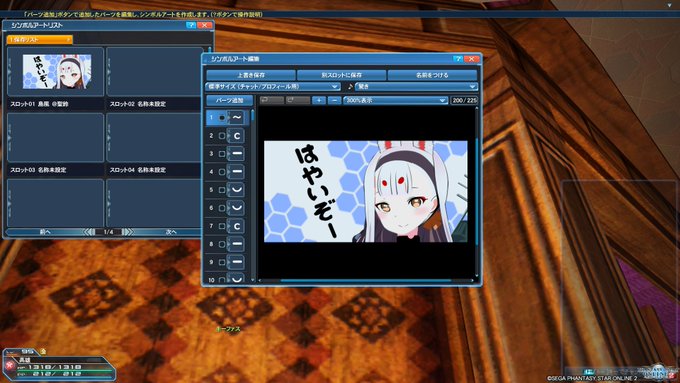
Task: Toggle the checkbox of layer 3
Action: pyautogui.click(x=222, y=154)
